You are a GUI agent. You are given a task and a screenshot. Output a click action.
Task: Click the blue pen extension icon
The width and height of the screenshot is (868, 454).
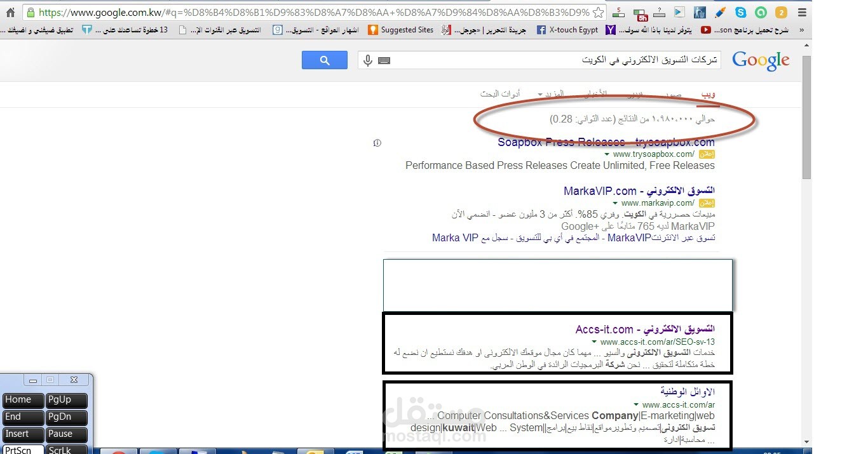point(721,12)
